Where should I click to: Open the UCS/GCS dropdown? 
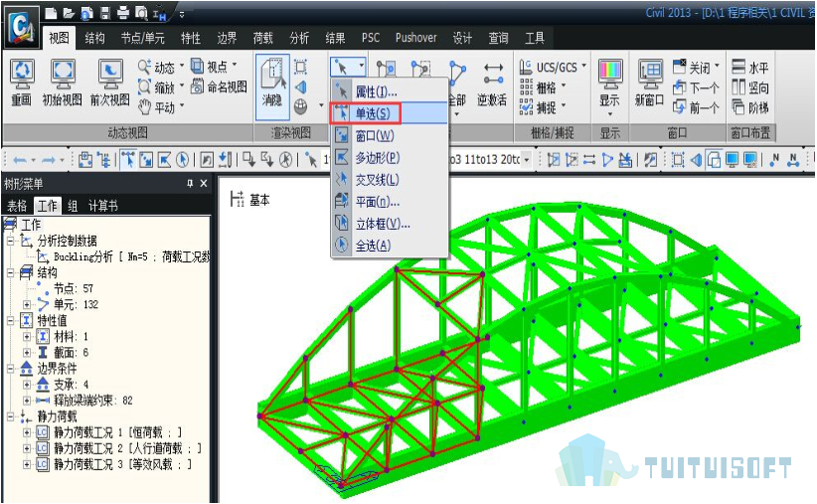pyautogui.click(x=583, y=67)
